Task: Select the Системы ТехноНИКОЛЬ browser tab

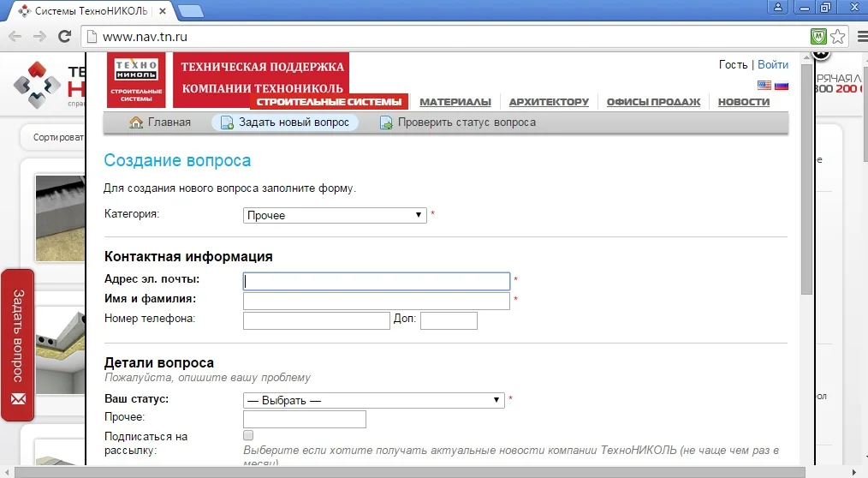Action: pos(92,10)
